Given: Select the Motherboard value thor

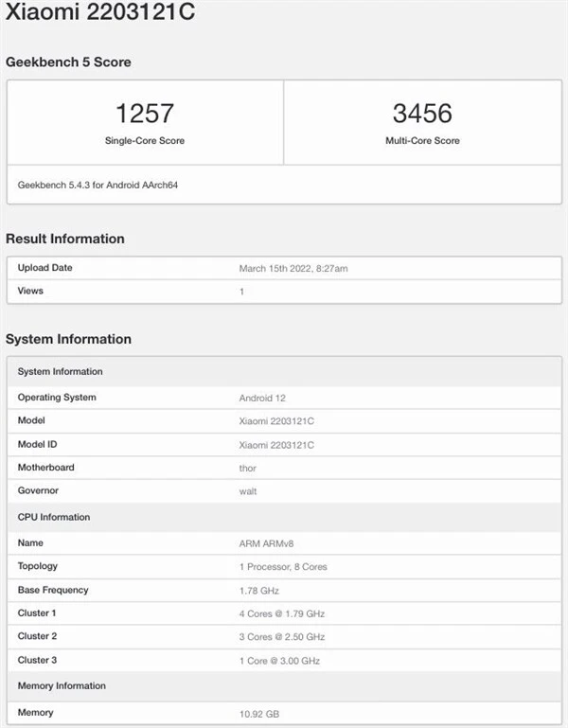Looking at the screenshot, I should coord(248,468).
